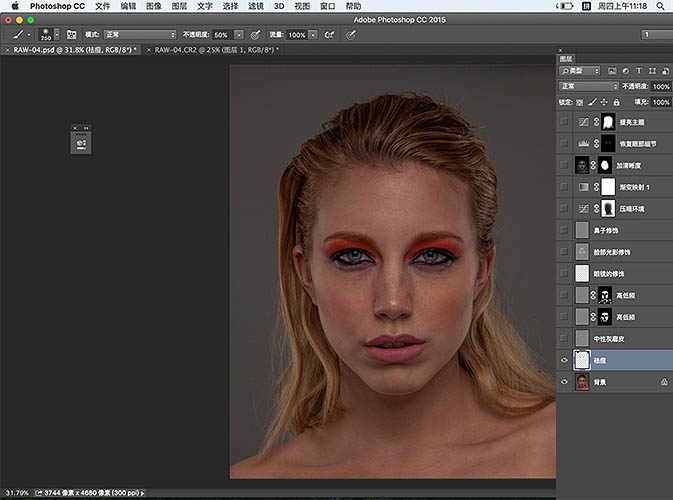
Task: Hide the 祛痘 layer with its eye icon
Action: coord(565,360)
